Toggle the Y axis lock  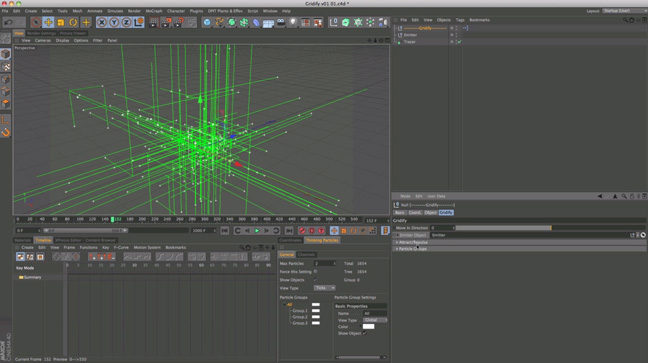tap(114, 22)
